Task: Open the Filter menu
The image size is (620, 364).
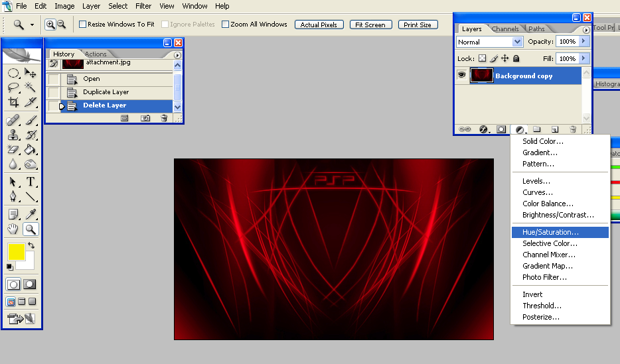Action: 143,6
